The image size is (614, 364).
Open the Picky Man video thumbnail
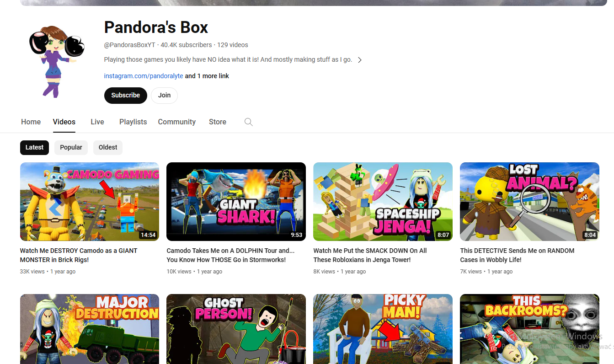[383, 329]
